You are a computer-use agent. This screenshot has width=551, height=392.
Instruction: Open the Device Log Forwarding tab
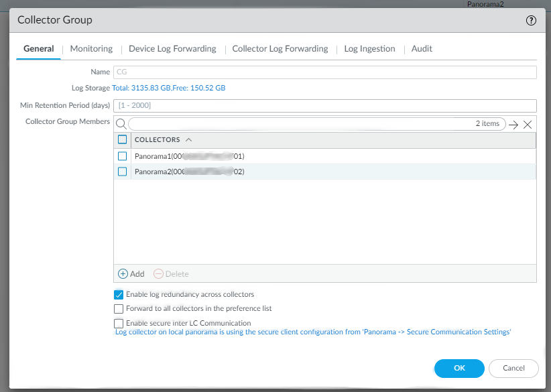click(x=172, y=49)
